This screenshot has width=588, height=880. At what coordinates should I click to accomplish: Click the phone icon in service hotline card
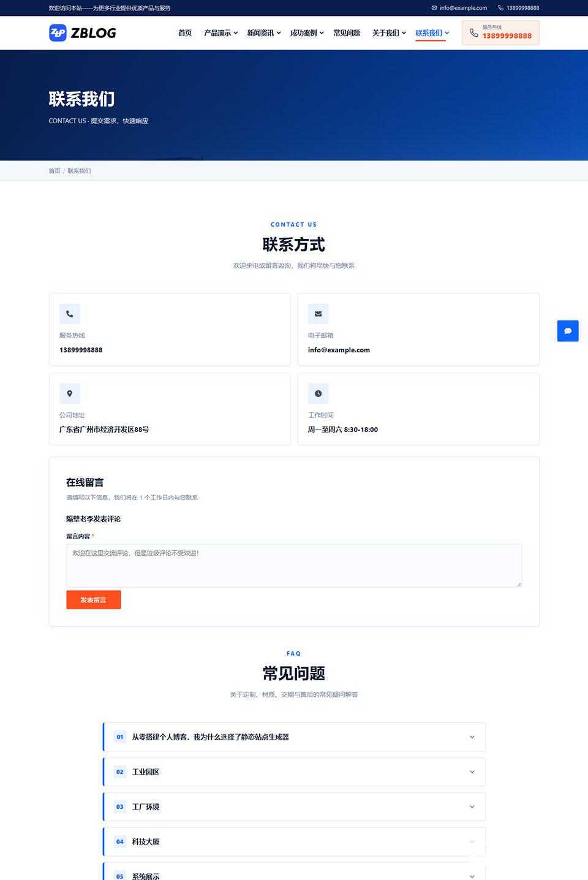70,314
